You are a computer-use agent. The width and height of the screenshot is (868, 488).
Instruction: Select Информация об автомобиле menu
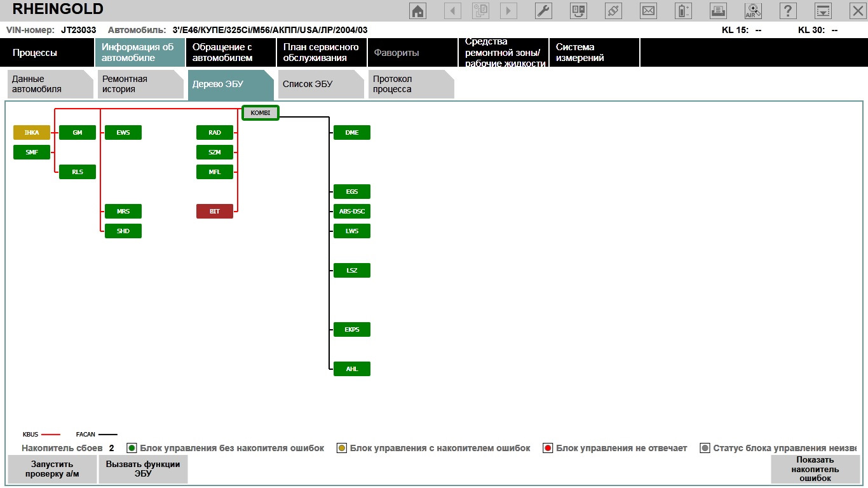[x=140, y=52]
